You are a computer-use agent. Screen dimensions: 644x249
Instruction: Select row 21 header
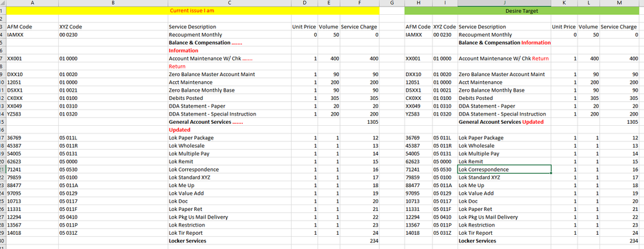pos(3,169)
